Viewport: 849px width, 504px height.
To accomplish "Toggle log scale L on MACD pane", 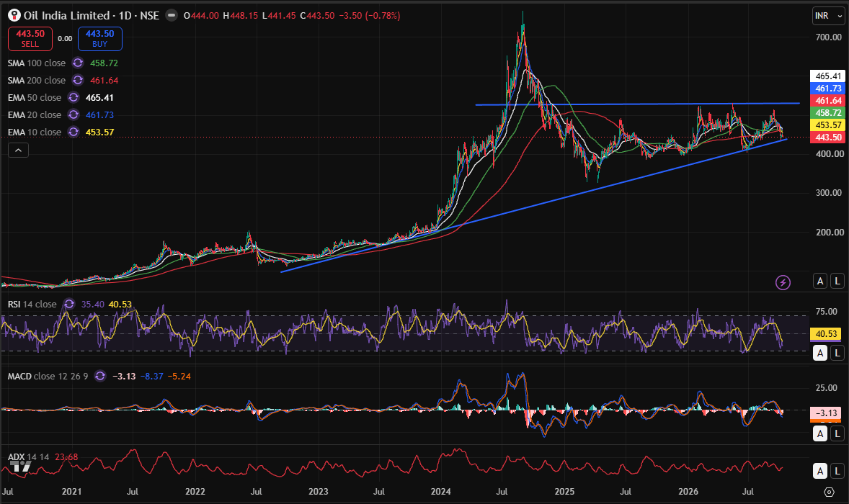I will point(837,433).
